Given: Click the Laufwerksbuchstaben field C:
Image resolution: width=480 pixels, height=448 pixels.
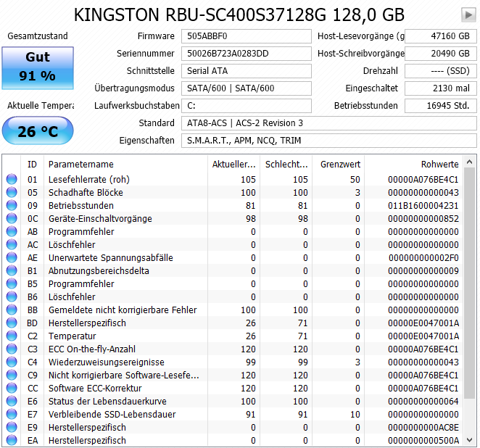Looking at the screenshot, I should pyautogui.click(x=247, y=106).
